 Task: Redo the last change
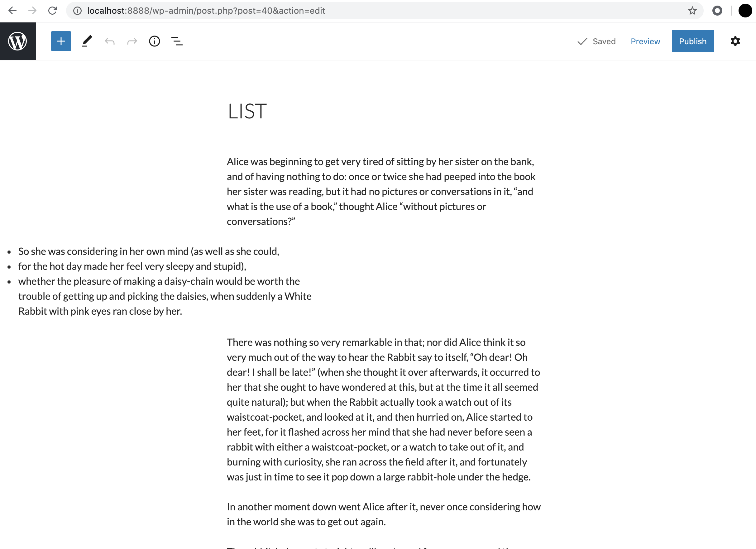tap(132, 41)
